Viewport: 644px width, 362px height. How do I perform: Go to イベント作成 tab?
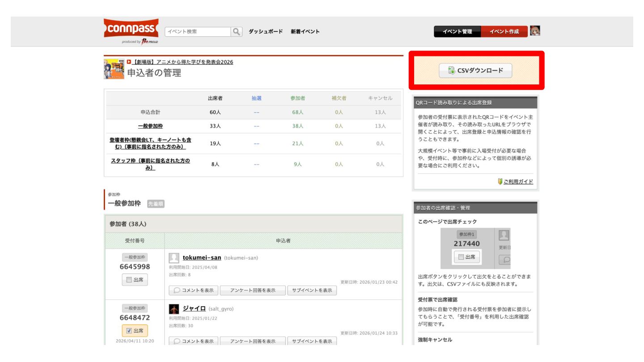(504, 31)
